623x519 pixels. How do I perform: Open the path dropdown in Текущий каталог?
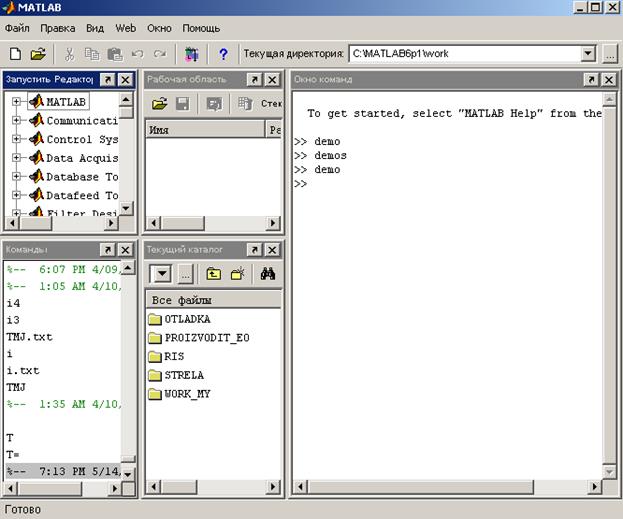tap(162, 274)
